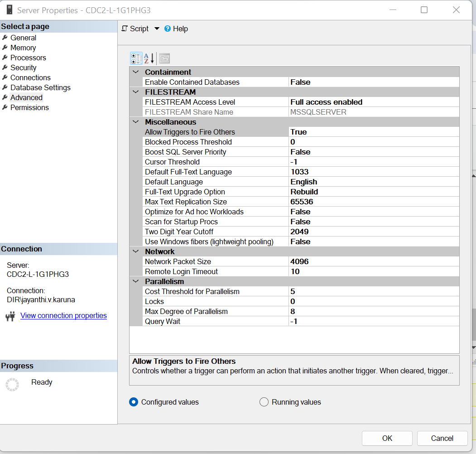Click the server icon in the title bar

point(10,10)
